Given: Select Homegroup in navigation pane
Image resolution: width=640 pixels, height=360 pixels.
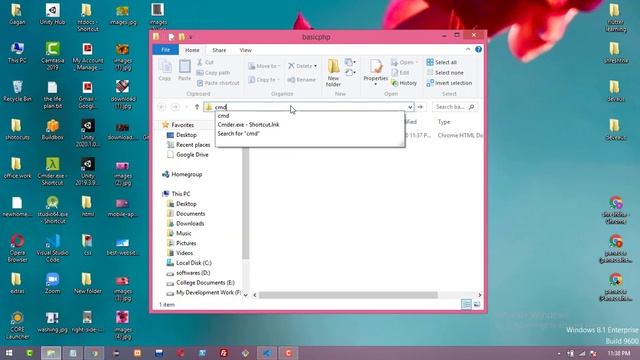Looking at the screenshot, I should click(187, 174).
